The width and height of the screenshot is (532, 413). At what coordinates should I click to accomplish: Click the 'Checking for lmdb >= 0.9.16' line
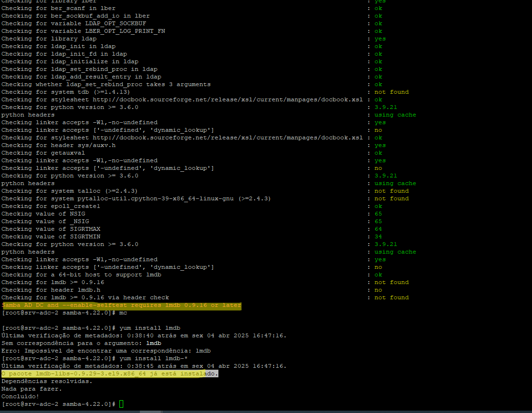[53, 282]
